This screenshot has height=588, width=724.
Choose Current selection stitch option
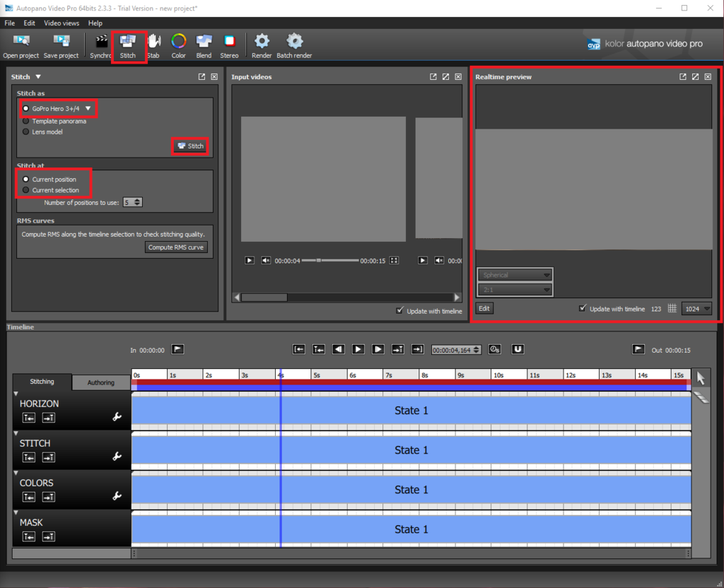coord(26,189)
